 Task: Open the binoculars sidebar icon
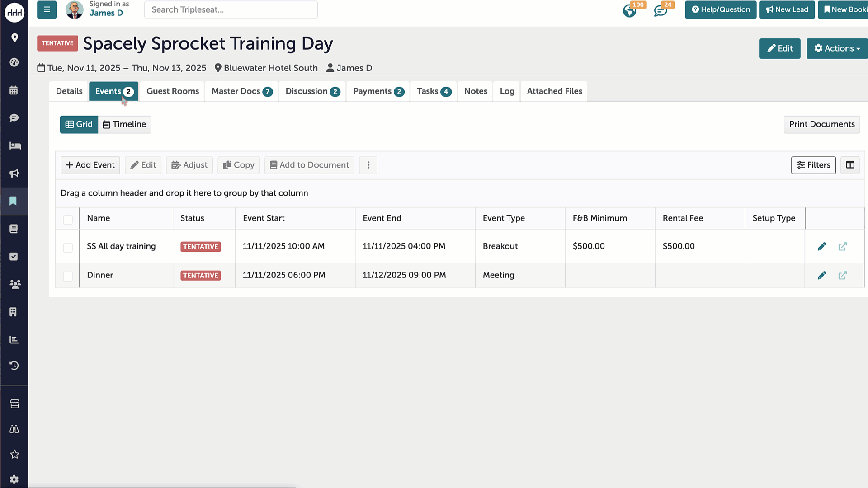click(14, 429)
